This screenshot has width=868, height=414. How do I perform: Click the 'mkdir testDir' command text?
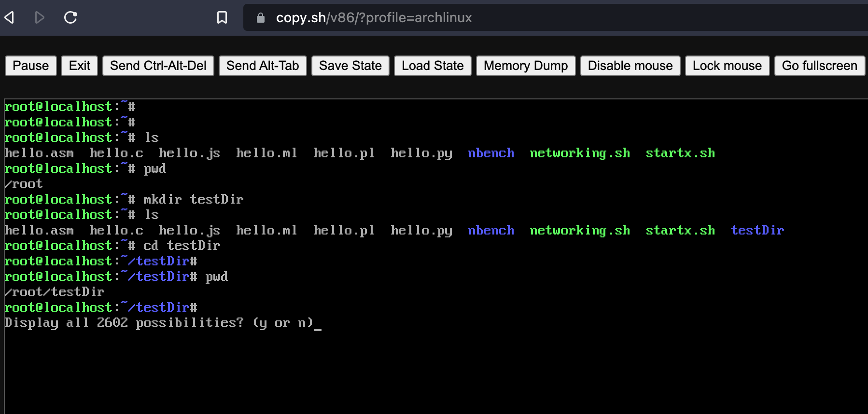194,199
